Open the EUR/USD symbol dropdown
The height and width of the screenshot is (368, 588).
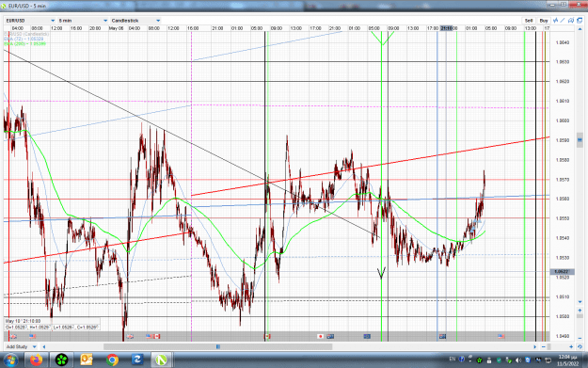(x=30, y=21)
